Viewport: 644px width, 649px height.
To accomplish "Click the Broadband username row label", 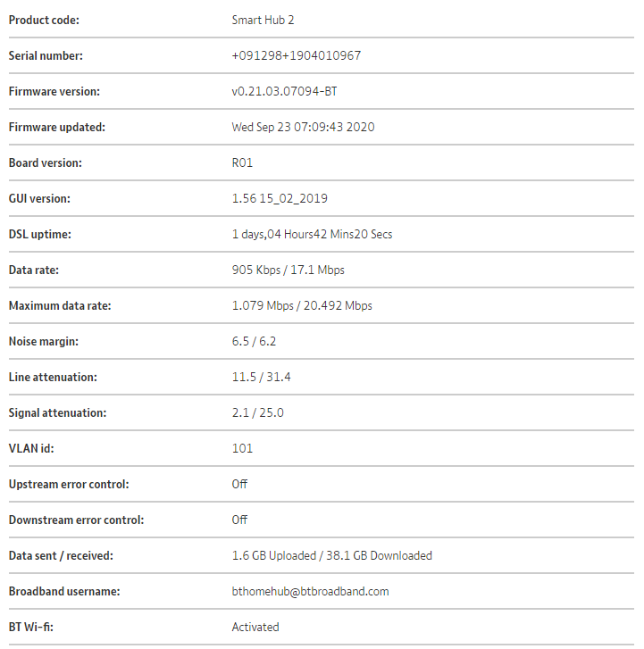I will point(63,591).
